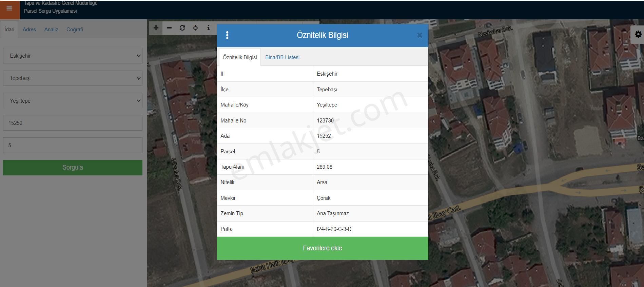
Task: Click the Gözalan Sok. map label
Action: (177, 174)
